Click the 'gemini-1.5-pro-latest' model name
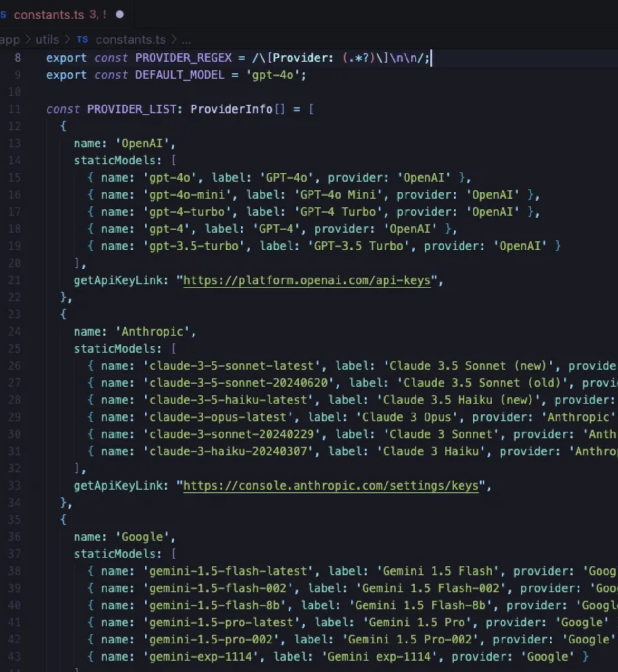This screenshot has width=618, height=672. pyautogui.click(x=222, y=623)
